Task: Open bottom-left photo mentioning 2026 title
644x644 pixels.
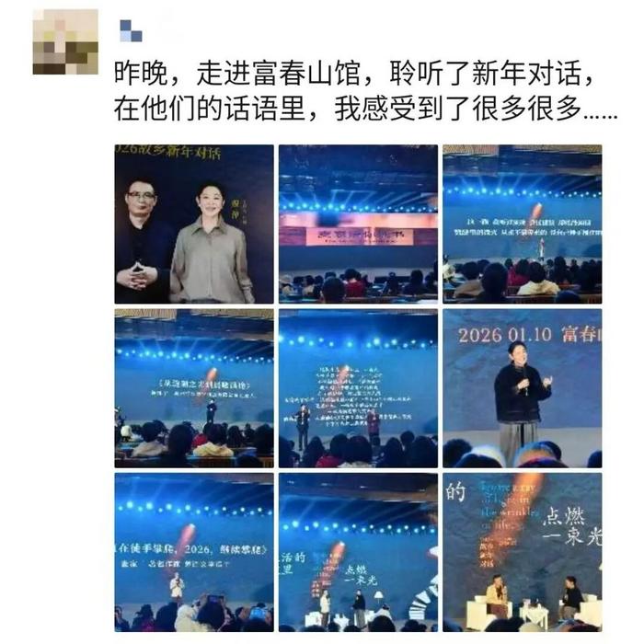Action: pyautogui.click(x=194, y=552)
